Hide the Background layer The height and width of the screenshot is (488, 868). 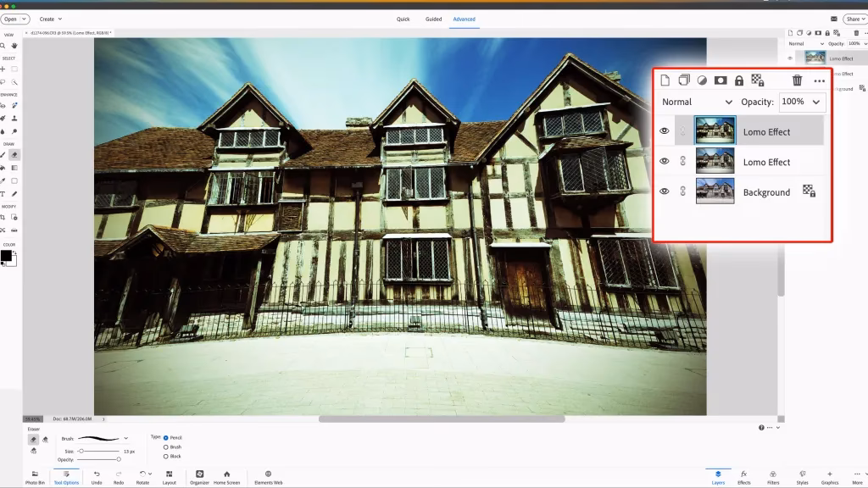[665, 191]
